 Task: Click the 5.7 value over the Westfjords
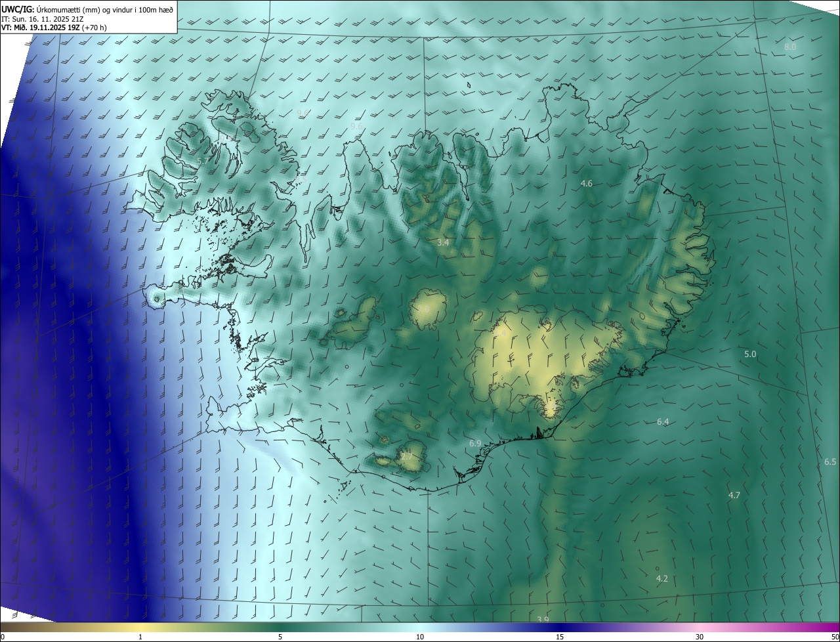pos(203,161)
